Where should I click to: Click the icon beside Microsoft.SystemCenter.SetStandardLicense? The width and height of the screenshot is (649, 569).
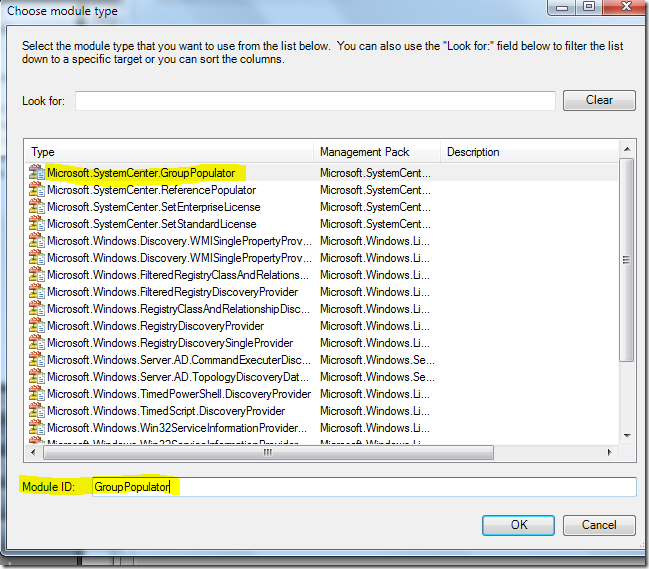coord(37,223)
